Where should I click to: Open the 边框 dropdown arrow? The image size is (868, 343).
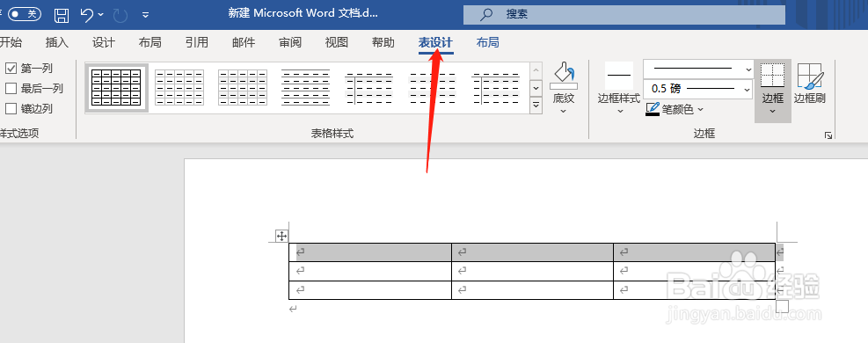click(773, 111)
